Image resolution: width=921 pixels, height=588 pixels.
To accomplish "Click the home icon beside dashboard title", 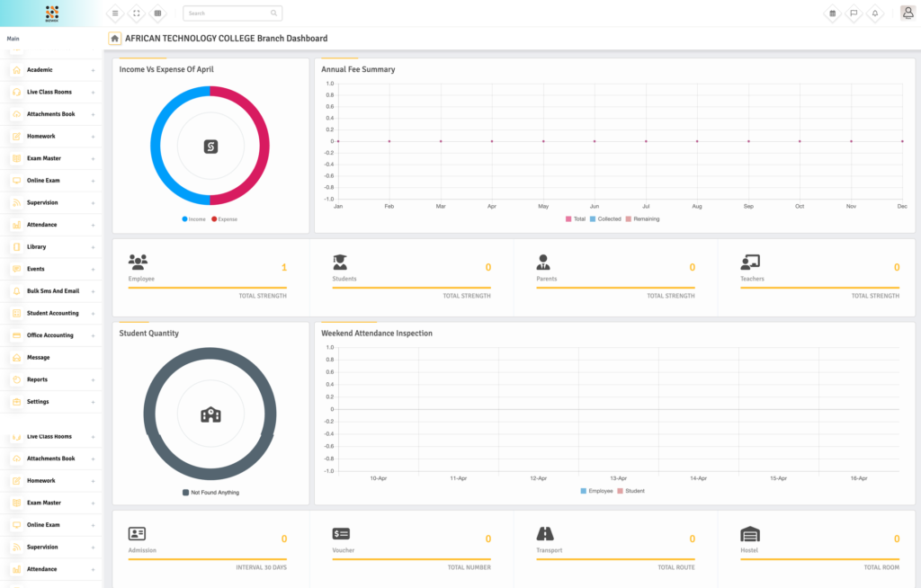I will coord(114,39).
